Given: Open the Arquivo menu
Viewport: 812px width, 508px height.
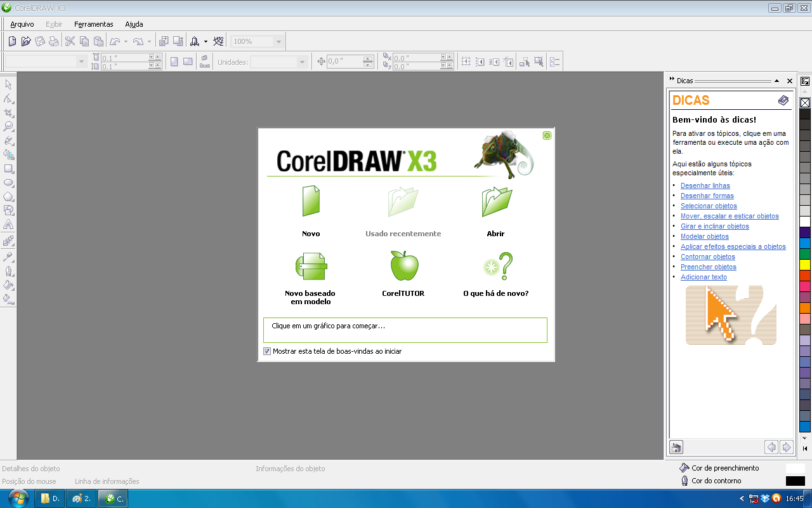Looking at the screenshot, I should pos(22,24).
